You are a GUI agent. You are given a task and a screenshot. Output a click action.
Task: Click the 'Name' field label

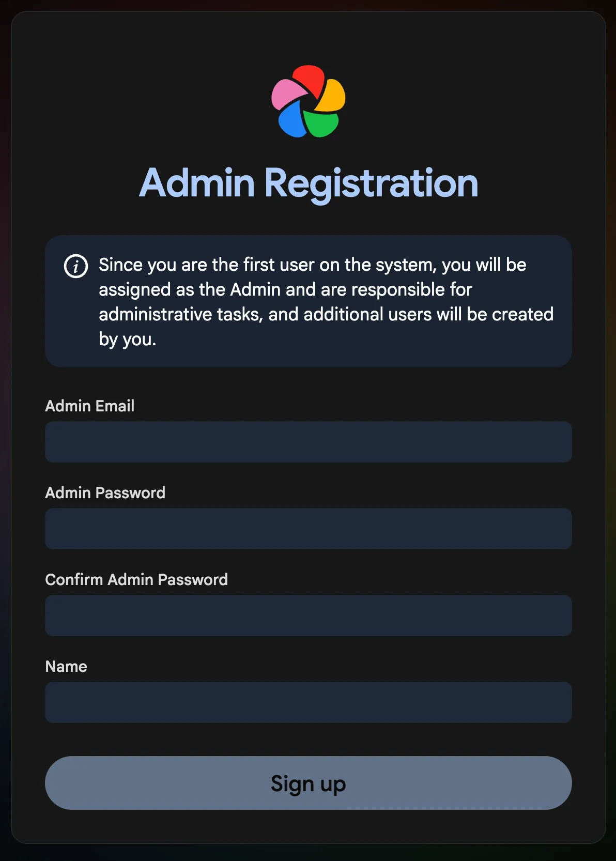(66, 667)
